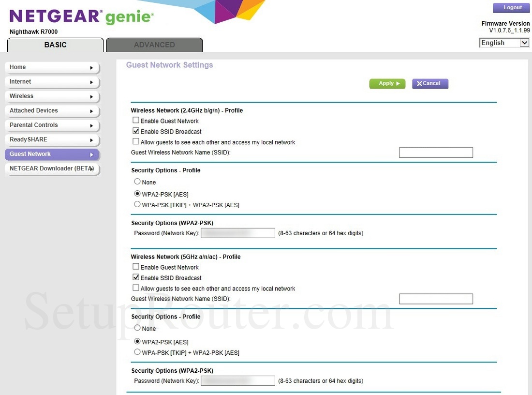Toggle Enable SSID Broadcast for 5GHz
Image resolution: width=532 pixels, height=395 pixels.
click(136, 277)
